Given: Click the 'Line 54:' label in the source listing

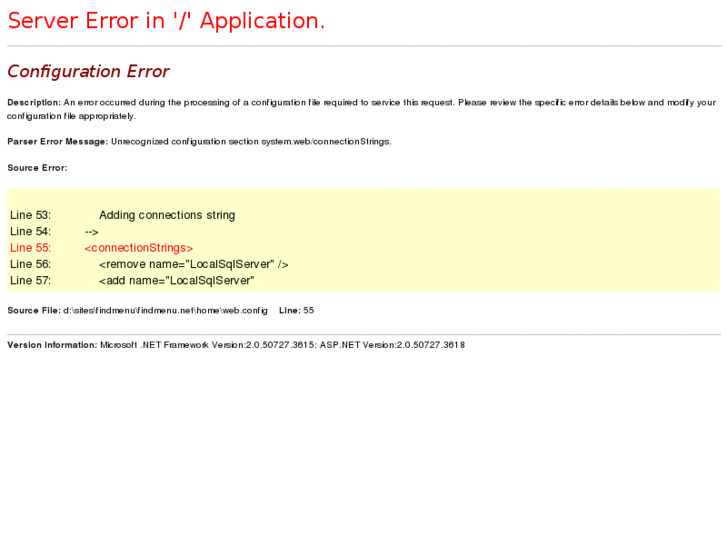Looking at the screenshot, I should [x=30, y=231].
